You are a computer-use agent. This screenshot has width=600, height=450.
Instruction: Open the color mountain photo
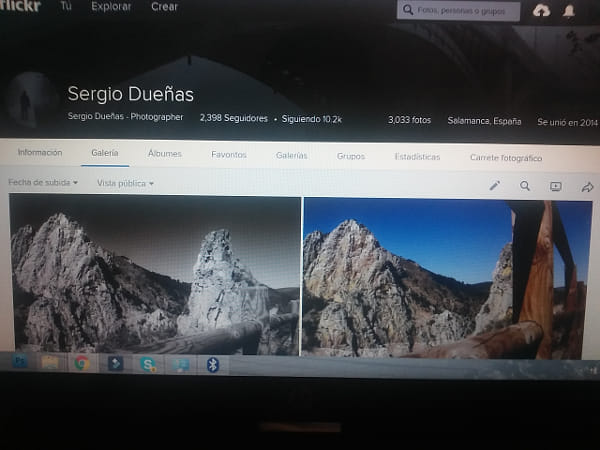point(448,279)
